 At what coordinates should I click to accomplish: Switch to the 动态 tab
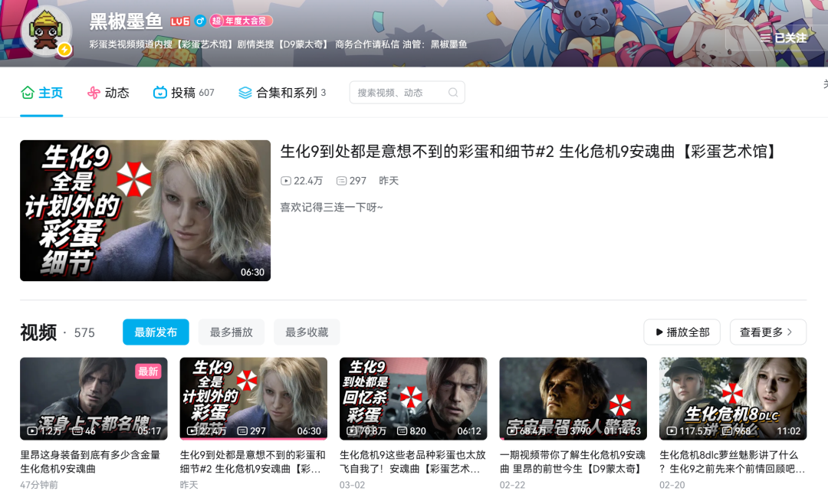[108, 93]
